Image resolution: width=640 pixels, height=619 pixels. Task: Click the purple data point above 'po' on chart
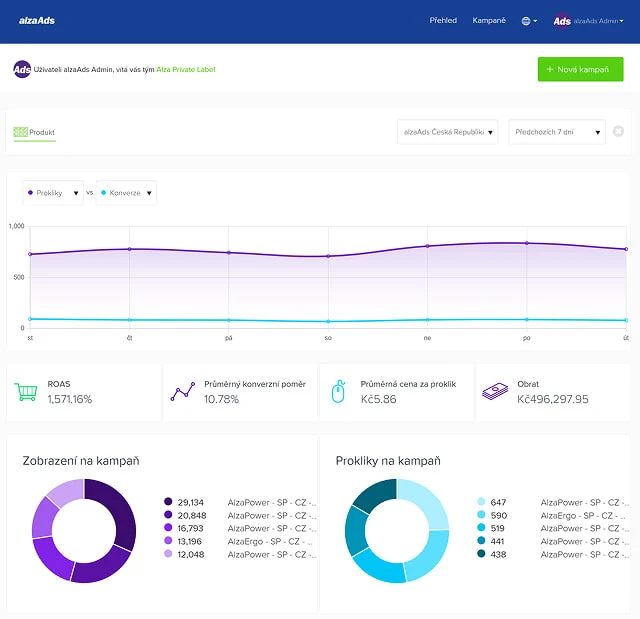[x=527, y=243]
